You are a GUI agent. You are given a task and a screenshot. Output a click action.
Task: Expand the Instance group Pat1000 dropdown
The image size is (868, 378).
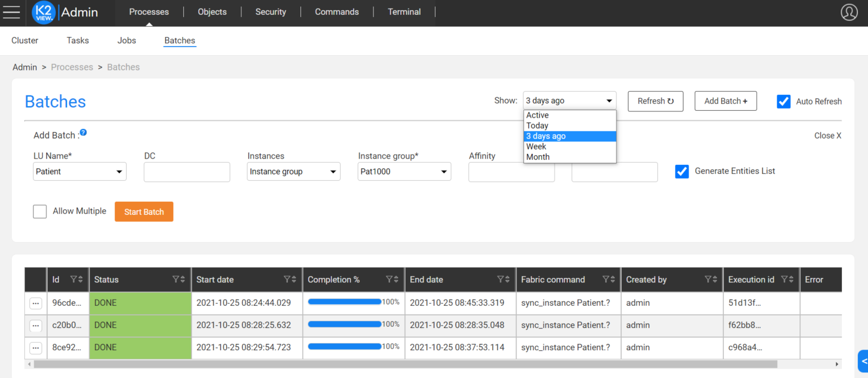click(404, 172)
